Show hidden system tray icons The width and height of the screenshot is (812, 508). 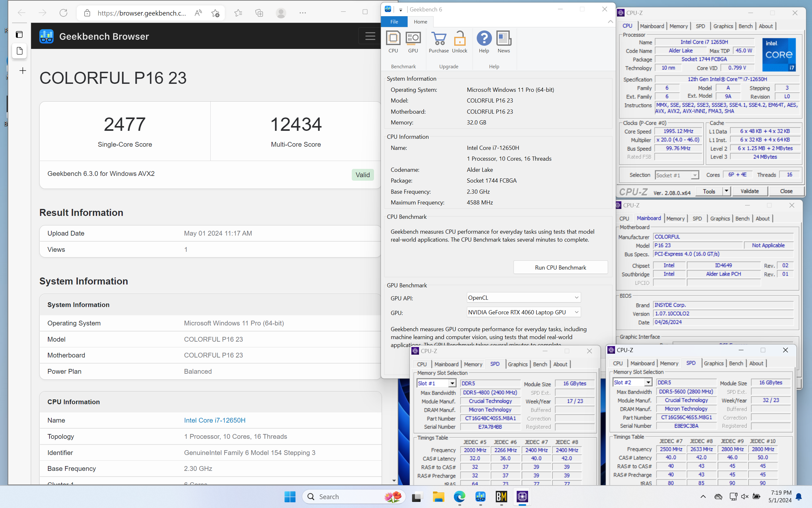703,497
